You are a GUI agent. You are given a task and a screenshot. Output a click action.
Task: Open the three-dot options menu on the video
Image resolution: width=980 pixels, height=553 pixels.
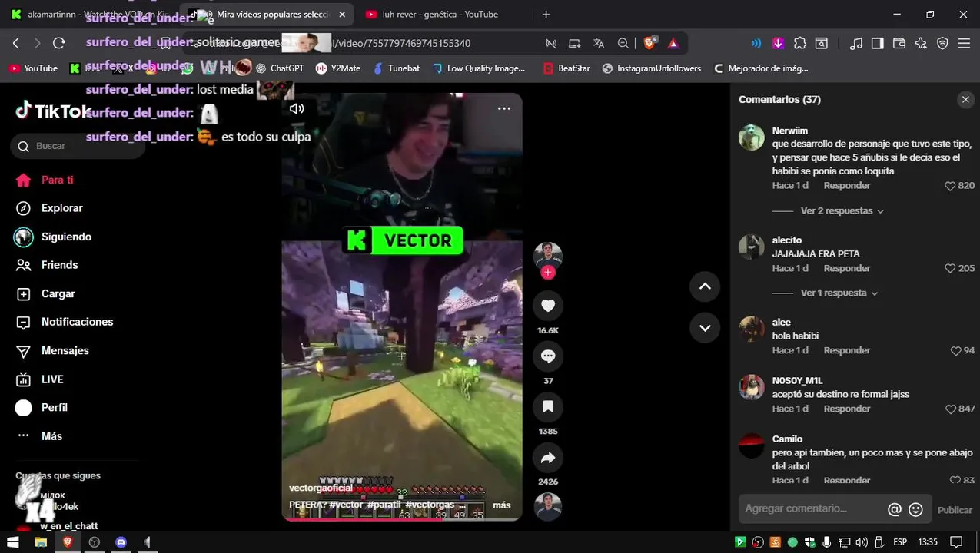[504, 108]
